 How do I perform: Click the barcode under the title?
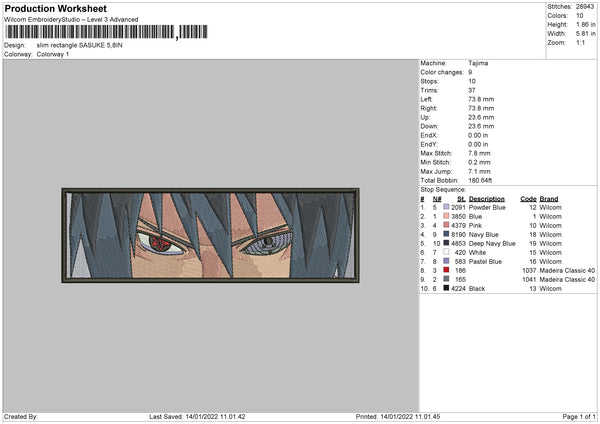click(106, 32)
